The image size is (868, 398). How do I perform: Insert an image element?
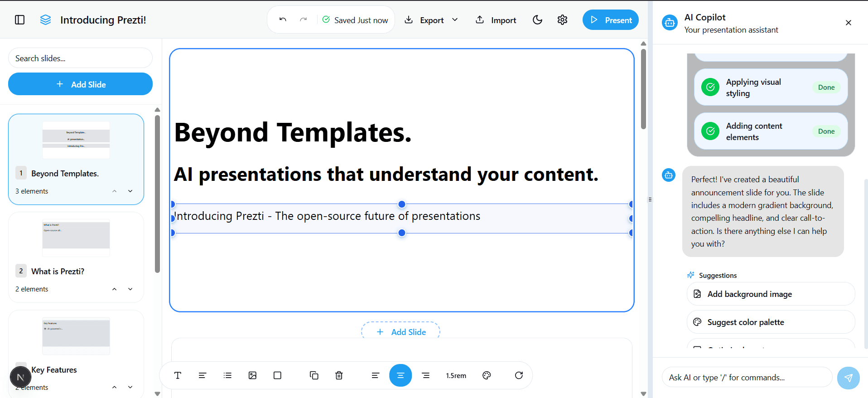(252, 375)
